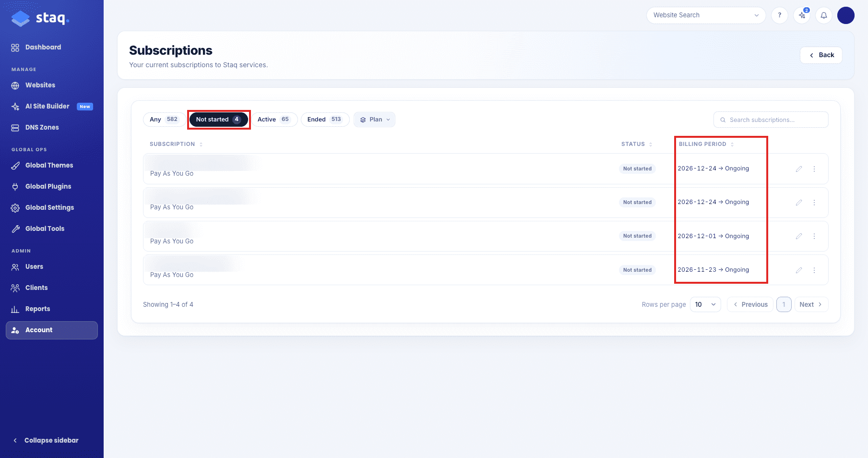This screenshot has width=868, height=458.
Task: Go to Websites in sidebar
Action: (52, 85)
